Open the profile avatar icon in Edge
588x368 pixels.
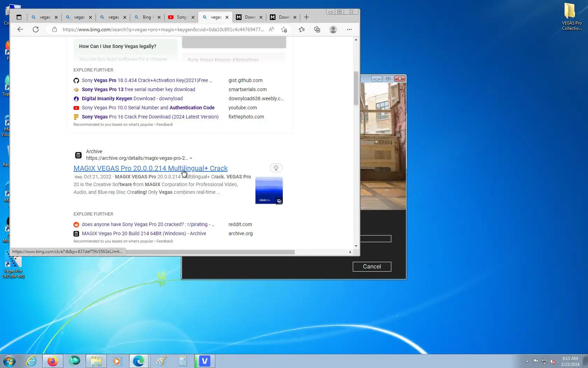coord(333,29)
